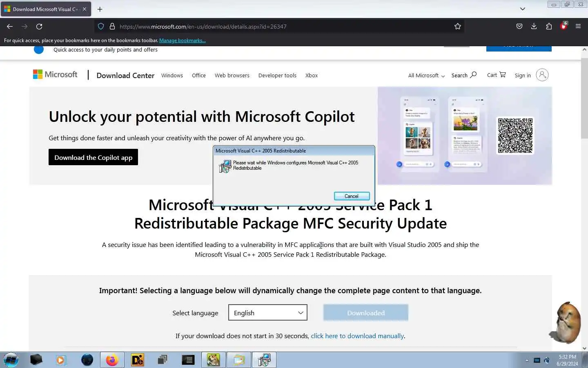Open the Office navigation item
This screenshot has width=588, height=368.
(x=199, y=75)
